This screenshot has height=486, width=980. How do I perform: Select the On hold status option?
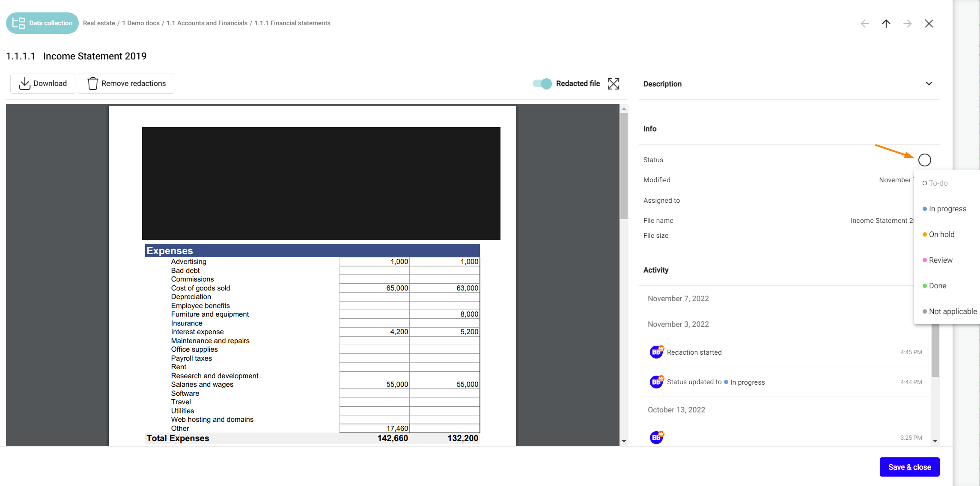(941, 234)
